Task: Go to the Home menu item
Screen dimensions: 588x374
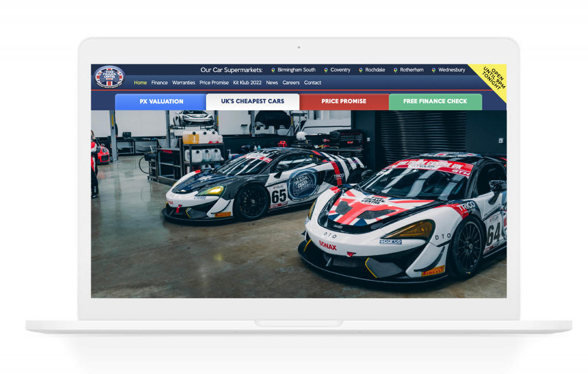Action: point(140,83)
